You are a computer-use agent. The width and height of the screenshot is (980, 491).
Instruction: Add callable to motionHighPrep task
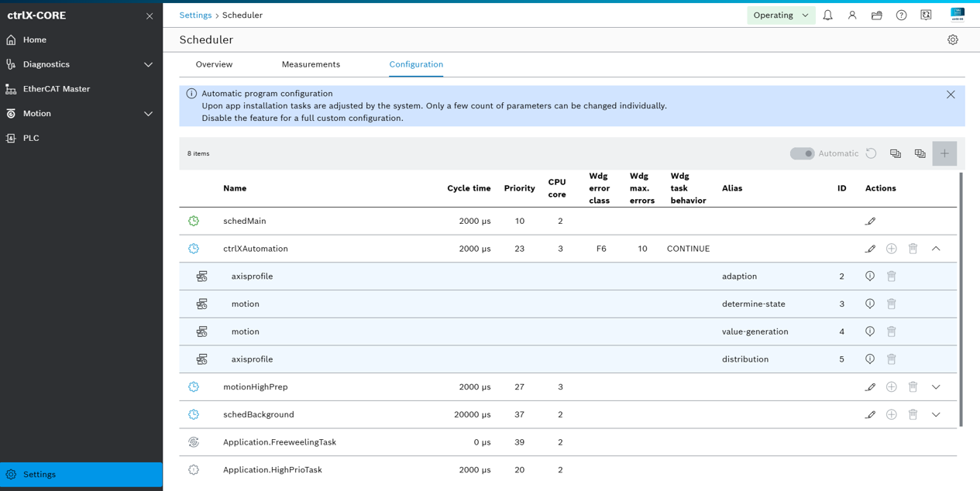(892, 387)
